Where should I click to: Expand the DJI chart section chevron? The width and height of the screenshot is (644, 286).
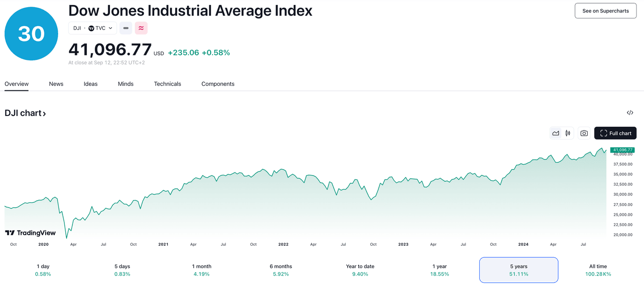pyautogui.click(x=44, y=113)
